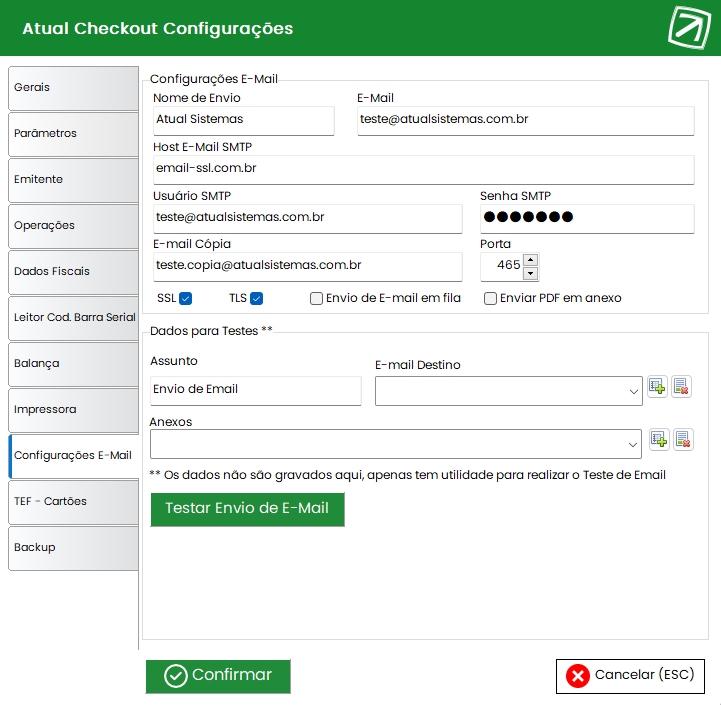Uncheck the SSL checkbox
The height and width of the screenshot is (705, 721).
pos(186,298)
